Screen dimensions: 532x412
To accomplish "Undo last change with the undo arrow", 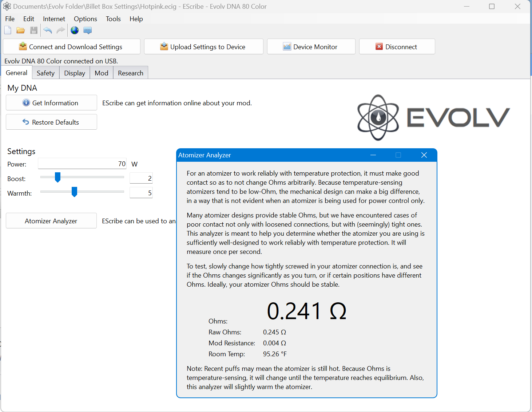I will click(48, 30).
